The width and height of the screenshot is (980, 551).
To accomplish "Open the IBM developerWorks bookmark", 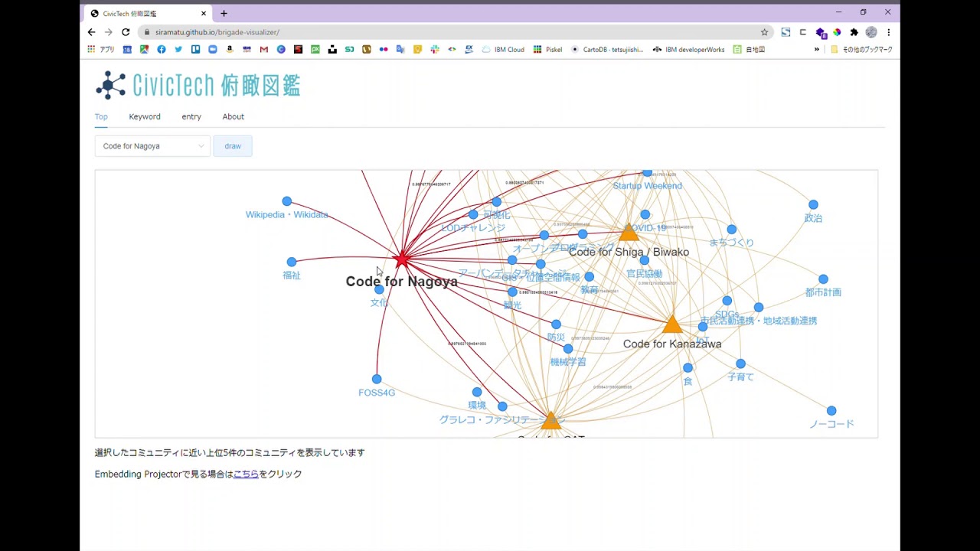I will tap(688, 49).
